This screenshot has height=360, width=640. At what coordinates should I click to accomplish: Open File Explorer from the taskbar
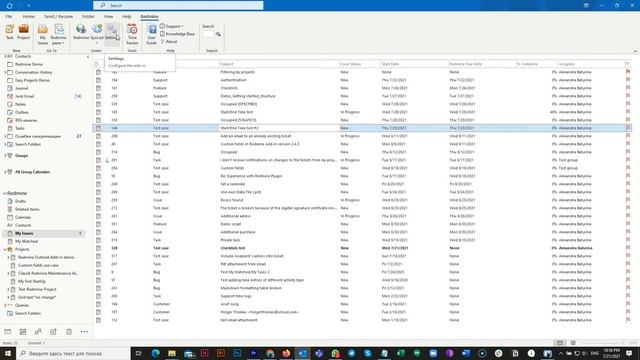(x=172, y=353)
